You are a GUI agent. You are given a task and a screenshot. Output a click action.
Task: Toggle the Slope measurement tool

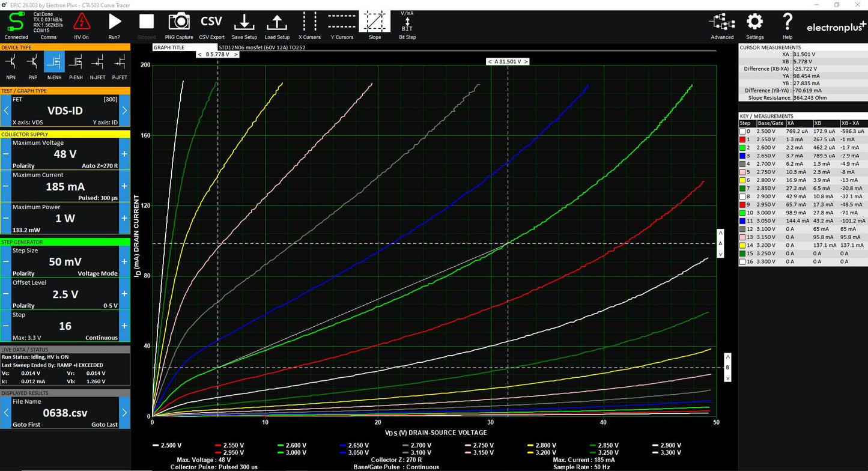(375, 22)
